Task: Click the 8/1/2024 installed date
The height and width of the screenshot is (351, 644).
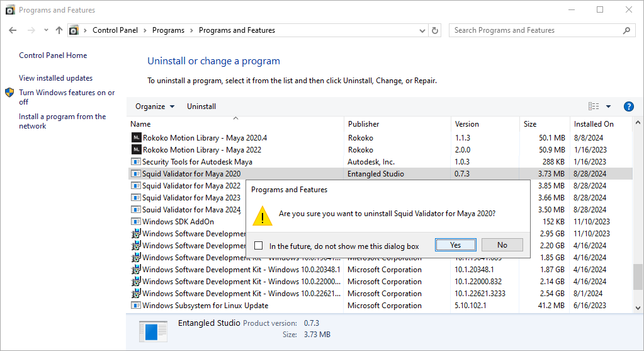Action: (x=588, y=294)
